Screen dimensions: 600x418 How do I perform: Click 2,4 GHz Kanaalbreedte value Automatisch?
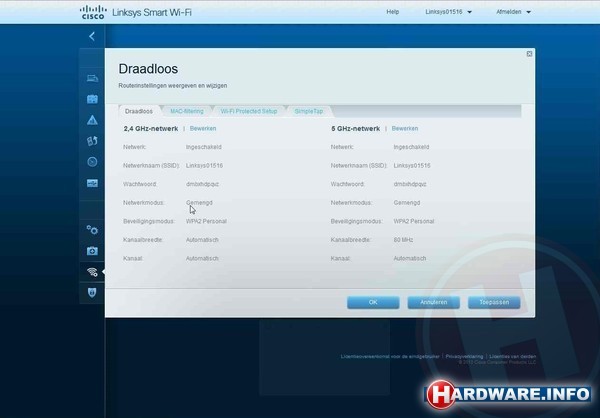(202, 240)
